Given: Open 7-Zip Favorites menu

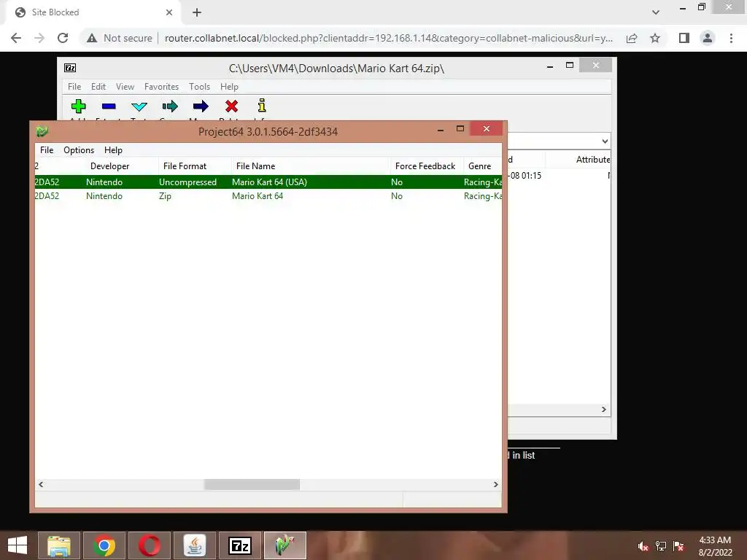Looking at the screenshot, I should [161, 87].
